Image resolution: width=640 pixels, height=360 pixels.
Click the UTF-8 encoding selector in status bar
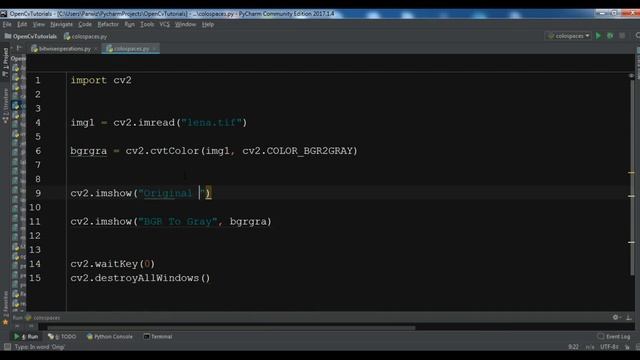click(609, 347)
